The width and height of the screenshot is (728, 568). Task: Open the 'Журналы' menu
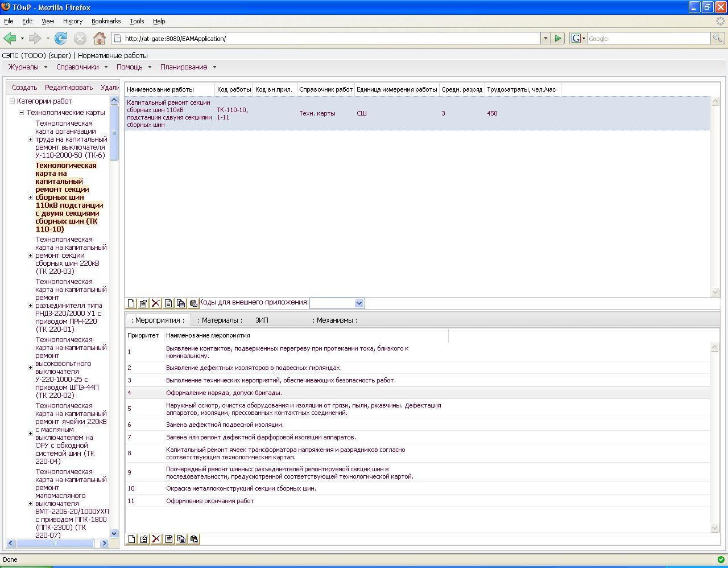tap(27, 67)
